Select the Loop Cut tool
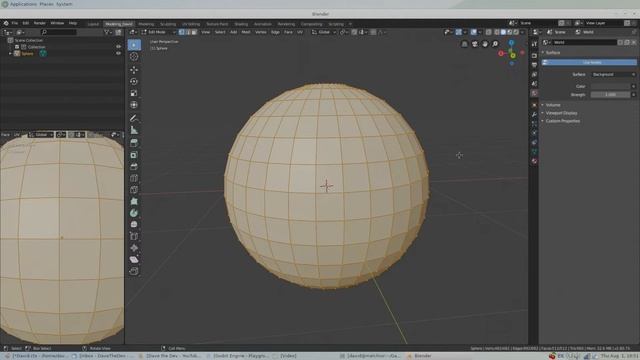 [134, 178]
